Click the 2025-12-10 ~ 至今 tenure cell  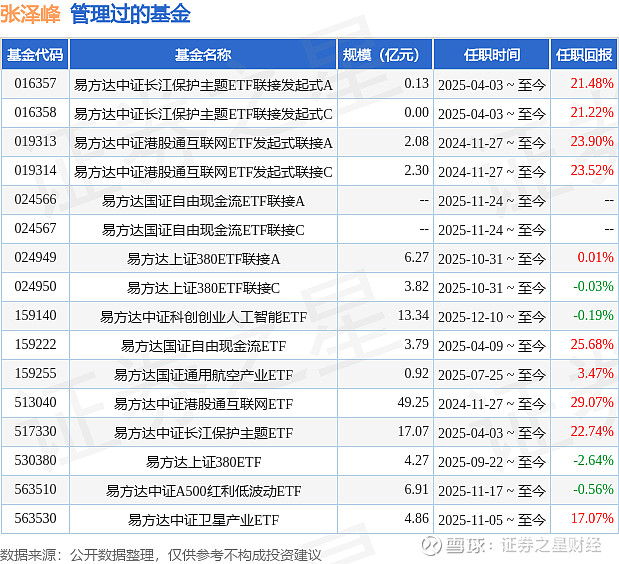[x=492, y=317]
